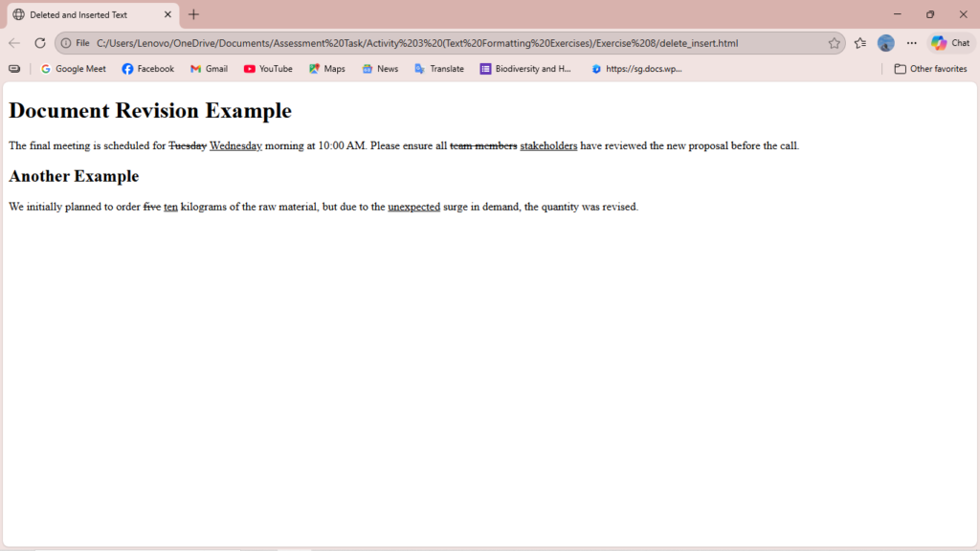This screenshot has height=551, width=980.
Task: Expand the Other favorites folder
Action: pyautogui.click(x=930, y=69)
